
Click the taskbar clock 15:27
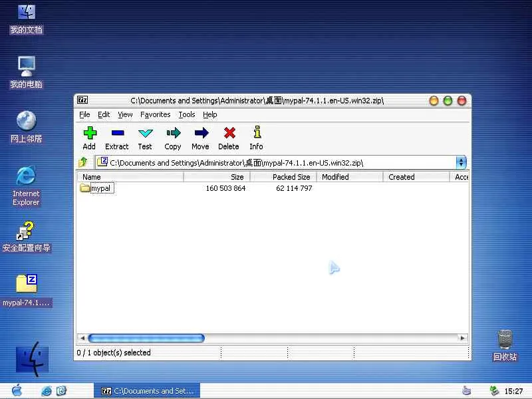click(x=513, y=391)
